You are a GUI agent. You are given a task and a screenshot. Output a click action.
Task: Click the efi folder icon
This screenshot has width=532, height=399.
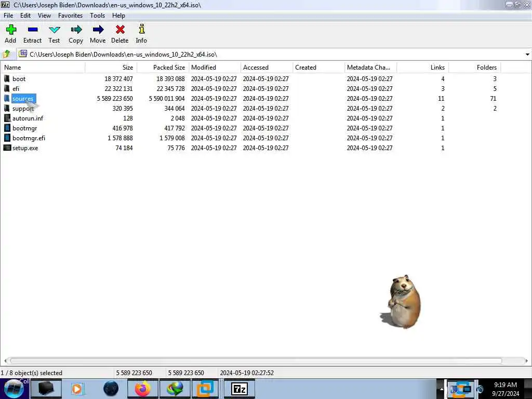[x=7, y=88]
